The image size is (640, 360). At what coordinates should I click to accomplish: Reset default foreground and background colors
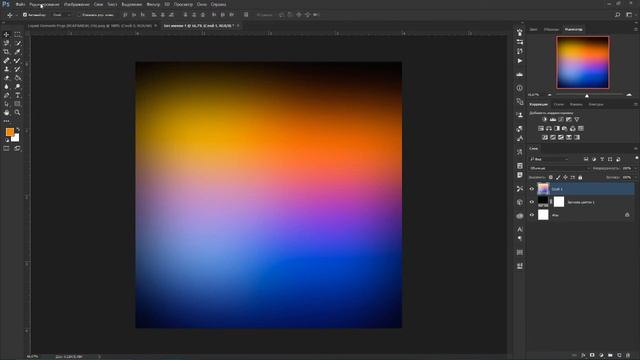point(7,140)
